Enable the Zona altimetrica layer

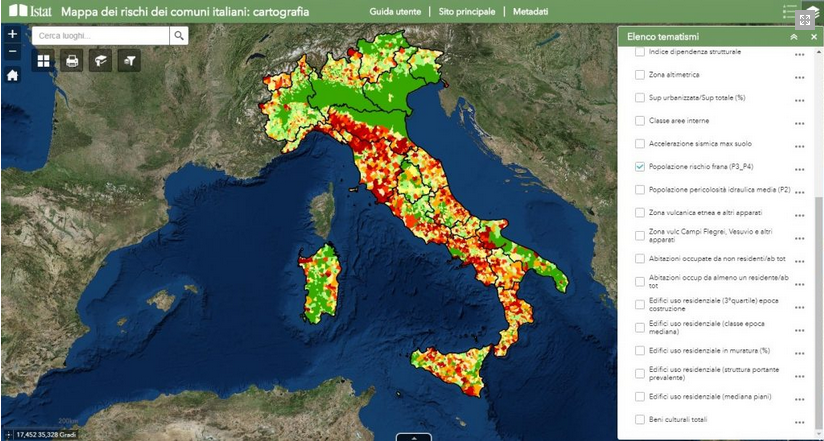pyautogui.click(x=640, y=75)
